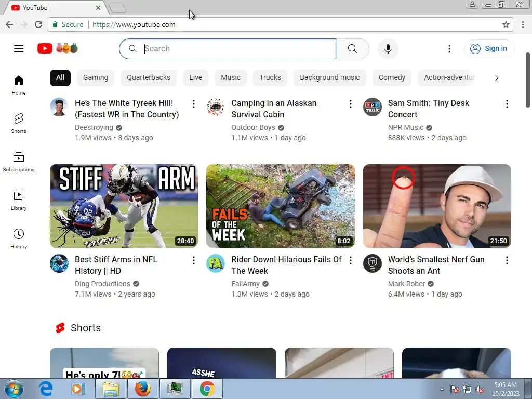Viewport: 532px width, 399px height.
Task: Open the hamburger guide menu
Action: tap(19, 48)
